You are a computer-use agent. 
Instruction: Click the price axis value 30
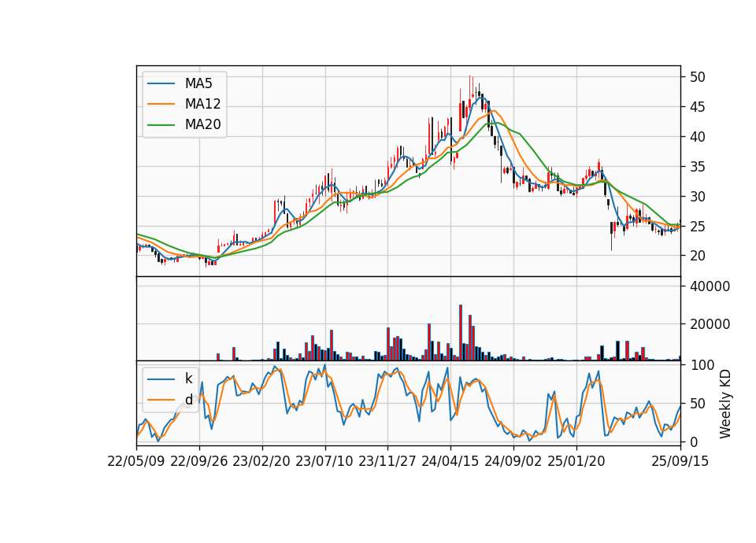[697, 197]
